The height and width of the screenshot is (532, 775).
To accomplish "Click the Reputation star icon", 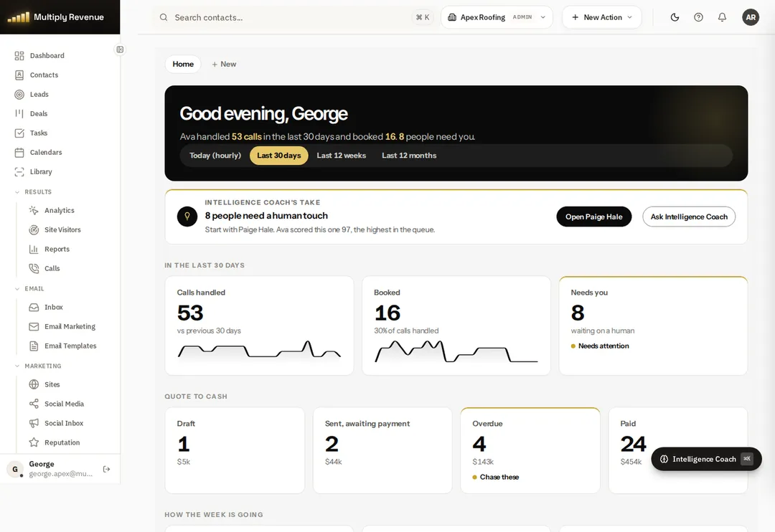I will [x=34, y=442].
